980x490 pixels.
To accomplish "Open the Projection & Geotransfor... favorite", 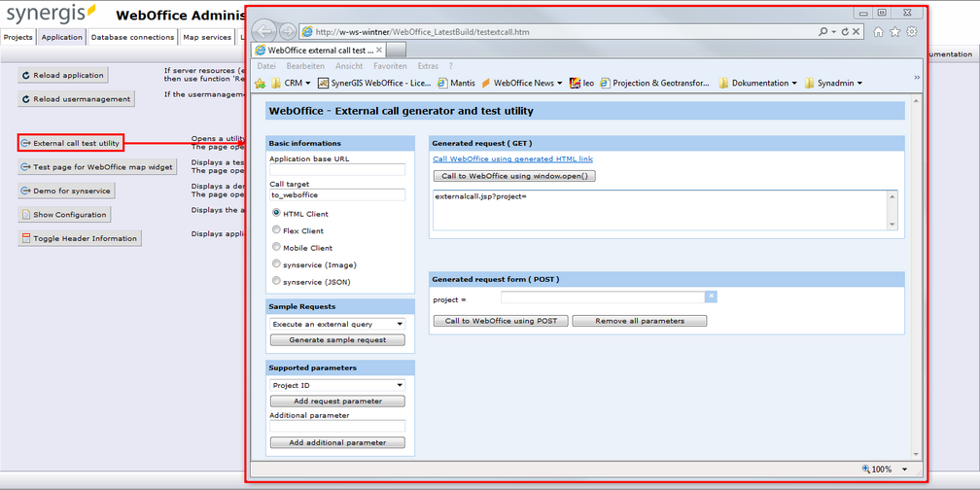I will pyautogui.click(x=655, y=84).
